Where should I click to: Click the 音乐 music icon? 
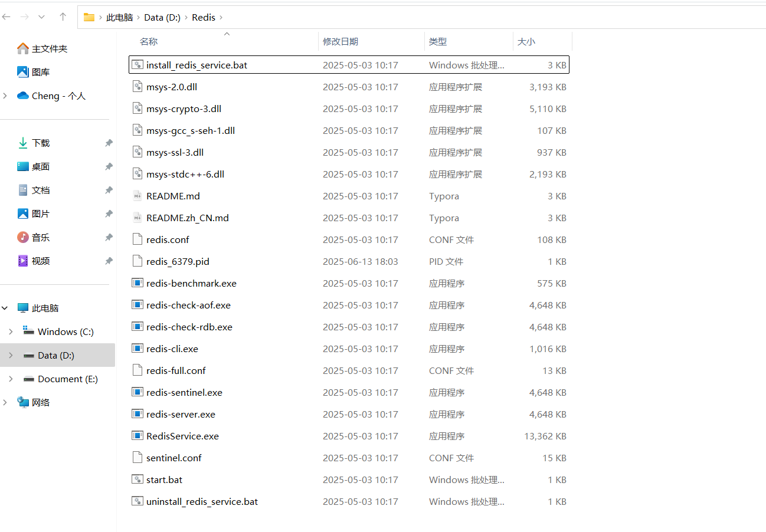tap(23, 237)
